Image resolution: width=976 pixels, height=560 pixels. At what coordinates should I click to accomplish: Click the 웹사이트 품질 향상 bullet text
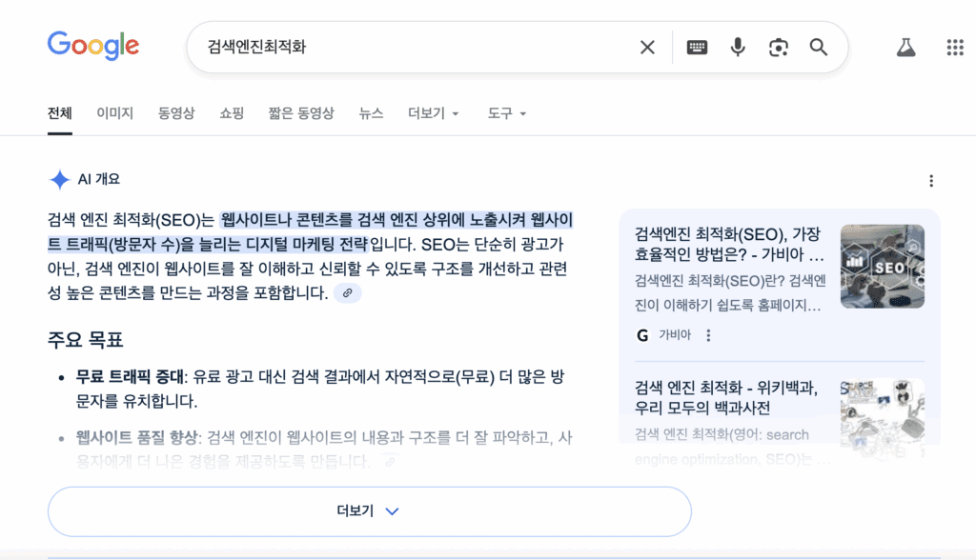(137, 437)
